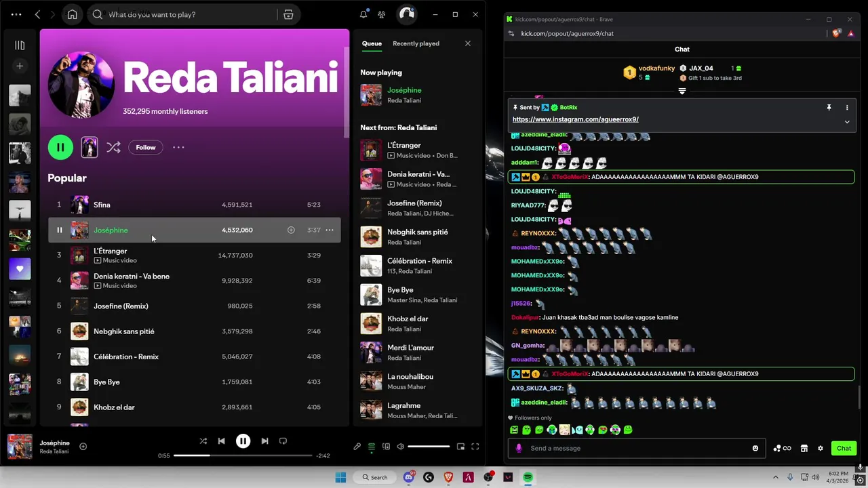Toggle shuffle in bottom player bar

pos(203,441)
